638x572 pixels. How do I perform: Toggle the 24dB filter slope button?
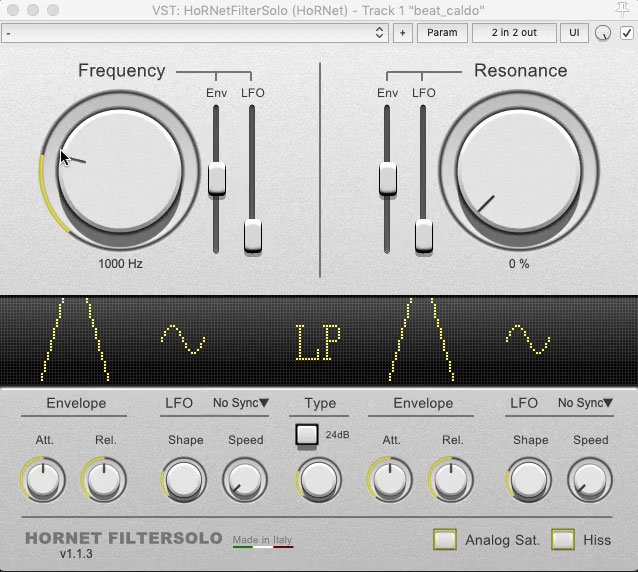pos(307,435)
